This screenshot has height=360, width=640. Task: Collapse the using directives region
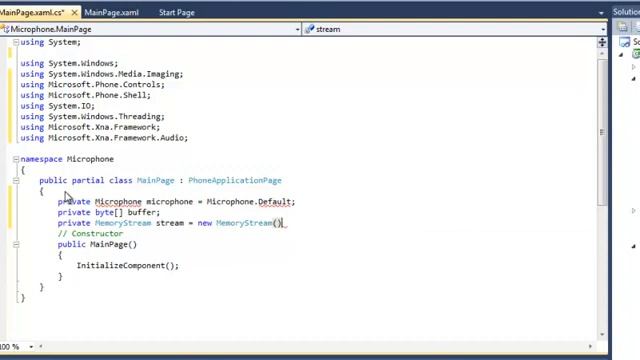(16, 42)
